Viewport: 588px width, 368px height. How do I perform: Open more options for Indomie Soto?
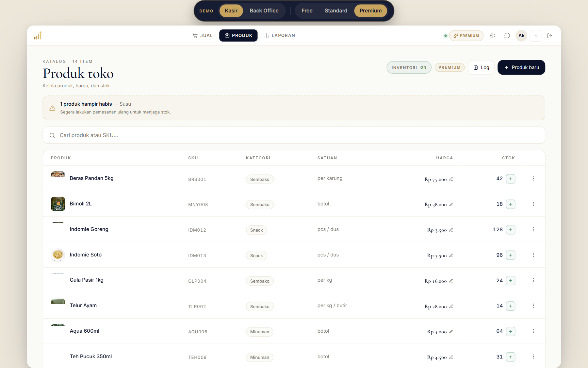pyautogui.click(x=533, y=255)
